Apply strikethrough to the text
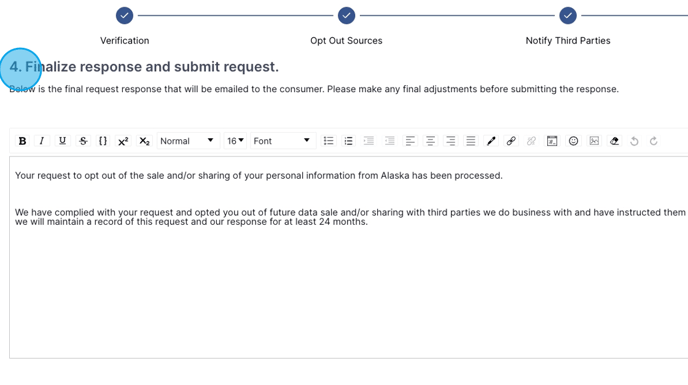 [83, 141]
